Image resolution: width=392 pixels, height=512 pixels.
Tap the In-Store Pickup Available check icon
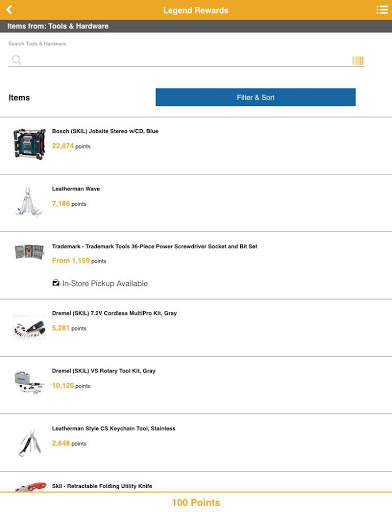click(x=56, y=283)
